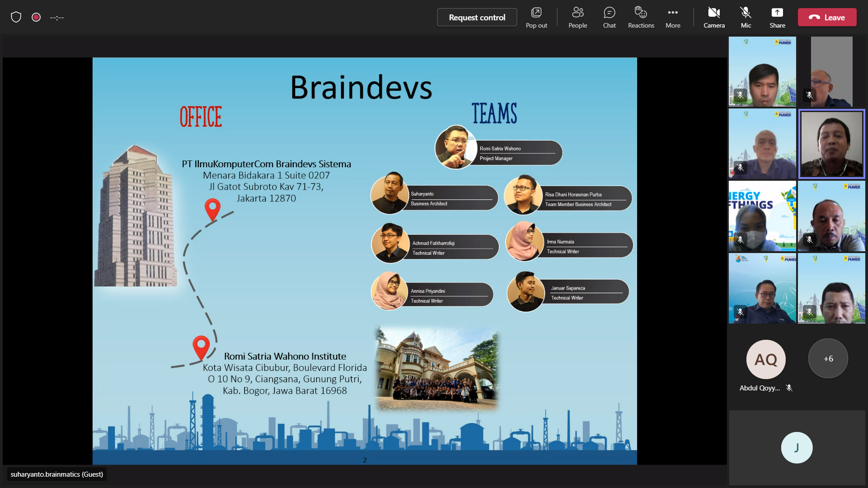This screenshot has height=488, width=868.
Task: Open the Reactions menu
Action: point(641,17)
